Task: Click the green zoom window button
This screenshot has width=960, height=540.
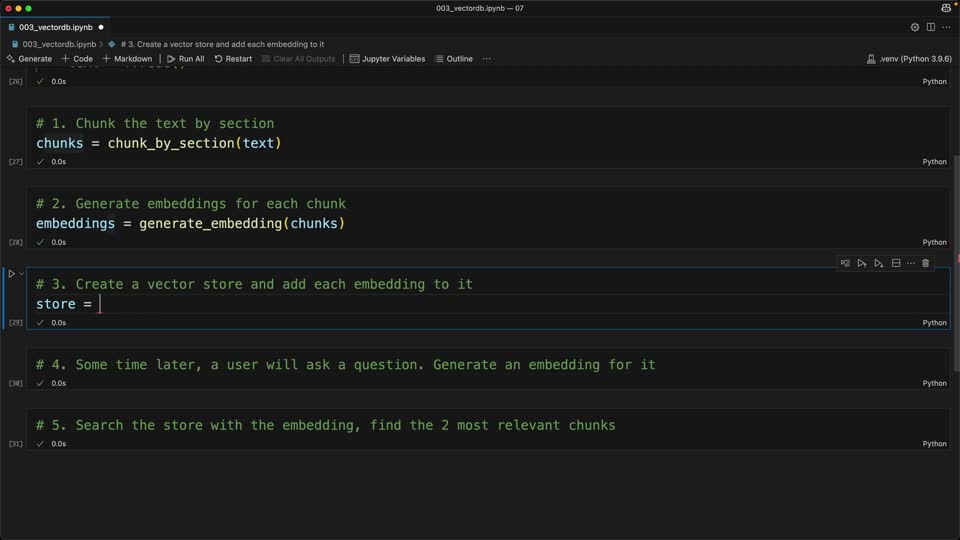Action: tap(29, 9)
